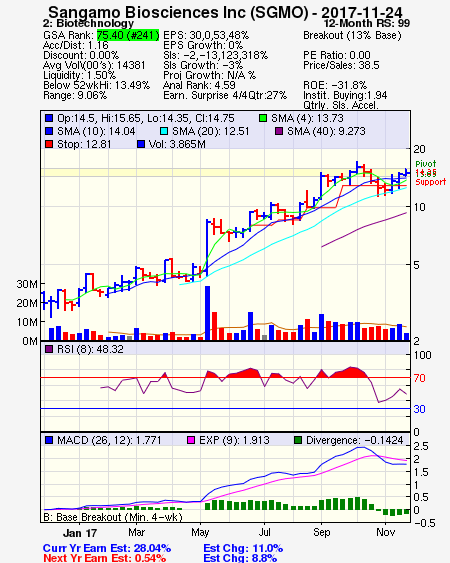Viewport: 450px width, 563px height.
Task: Click the red Support label beside the chart
Action: 430,182
